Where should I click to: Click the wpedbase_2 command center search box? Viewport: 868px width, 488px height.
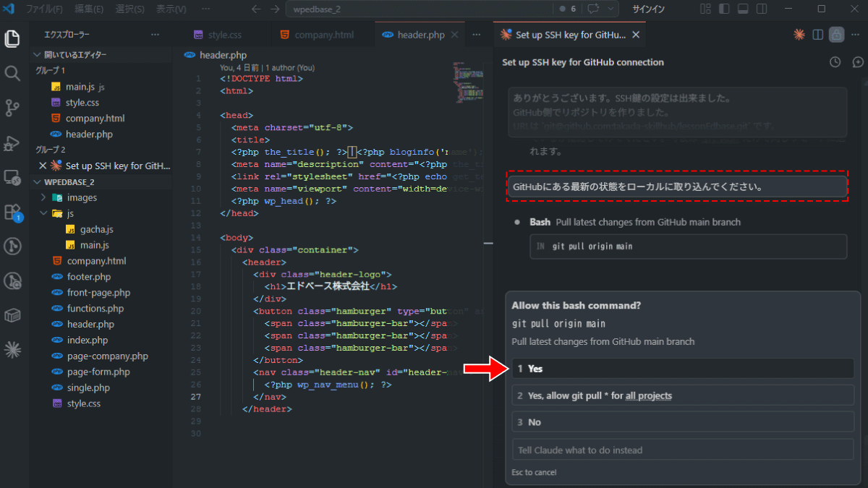coord(420,9)
